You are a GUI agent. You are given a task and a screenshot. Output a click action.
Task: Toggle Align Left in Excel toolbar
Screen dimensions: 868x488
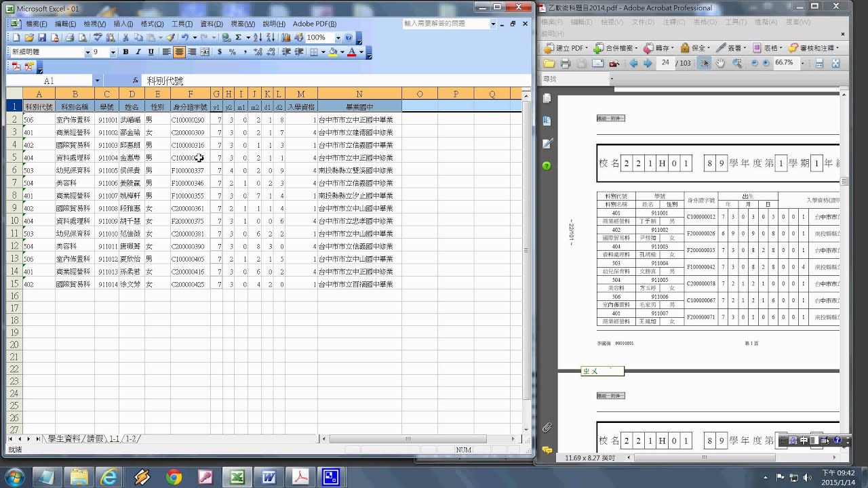click(166, 52)
